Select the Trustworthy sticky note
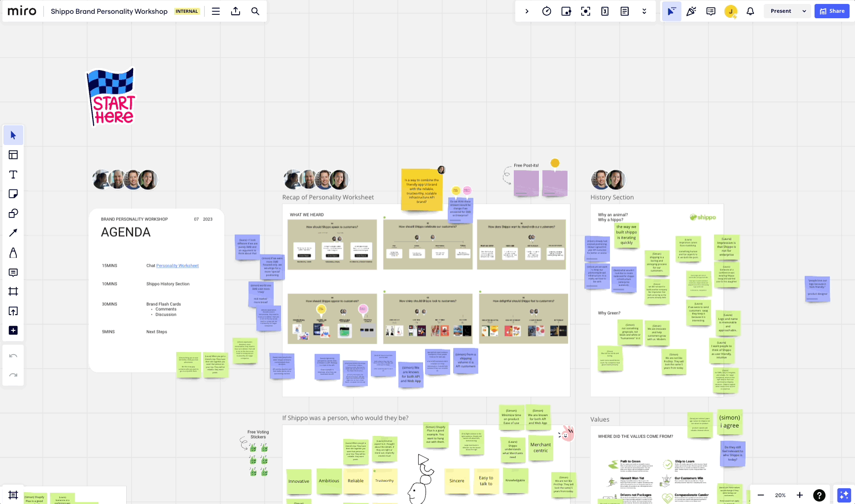The image size is (855, 504). tap(385, 481)
